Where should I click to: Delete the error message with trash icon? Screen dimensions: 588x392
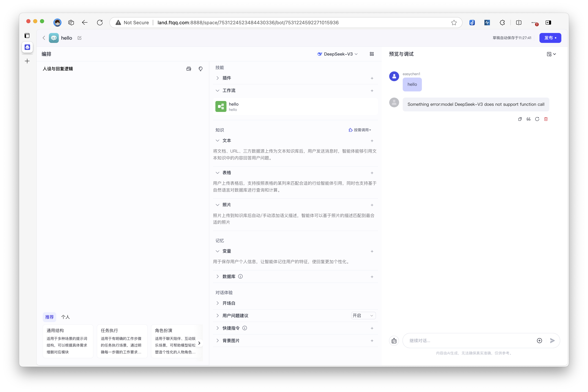click(x=546, y=119)
